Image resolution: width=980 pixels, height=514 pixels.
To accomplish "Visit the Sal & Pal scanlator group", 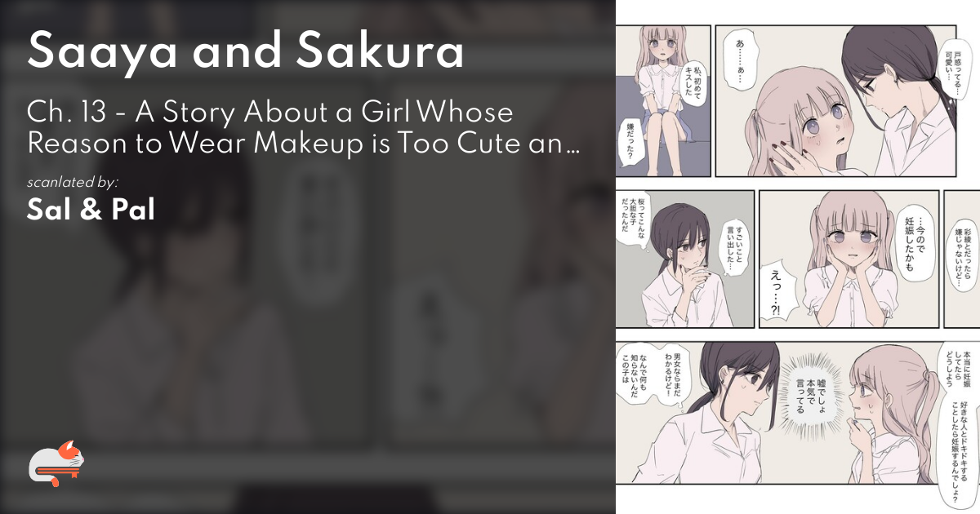I will (91, 210).
